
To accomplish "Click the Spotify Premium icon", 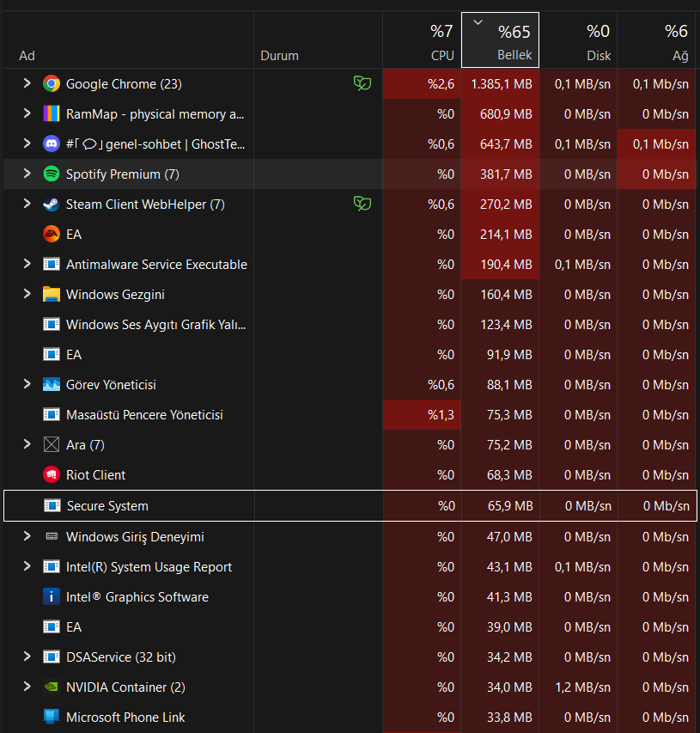I will pos(52,174).
